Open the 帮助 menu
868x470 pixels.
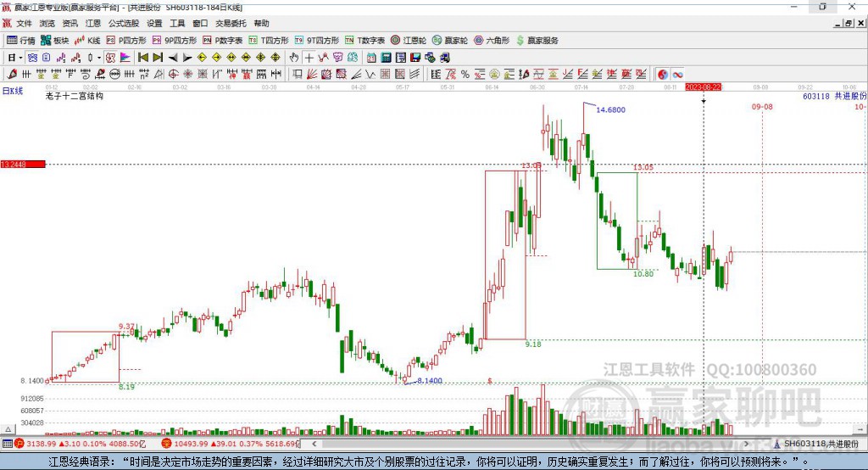click(x=261, y=23)
